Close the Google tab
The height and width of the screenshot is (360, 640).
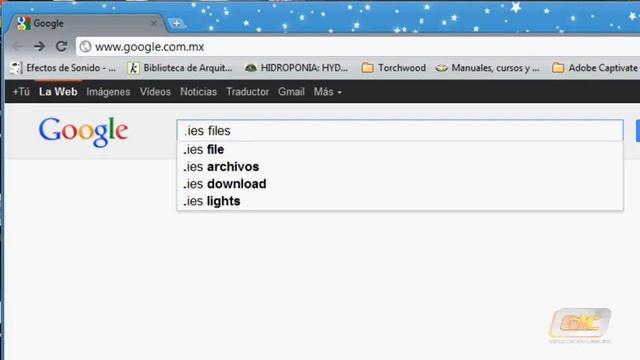154,24
